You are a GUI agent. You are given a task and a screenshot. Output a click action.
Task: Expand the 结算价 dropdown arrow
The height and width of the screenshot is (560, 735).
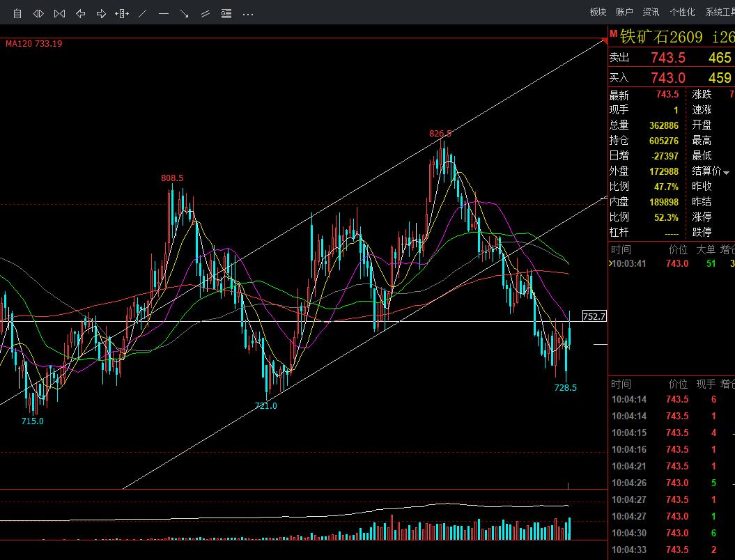(726, 173)
